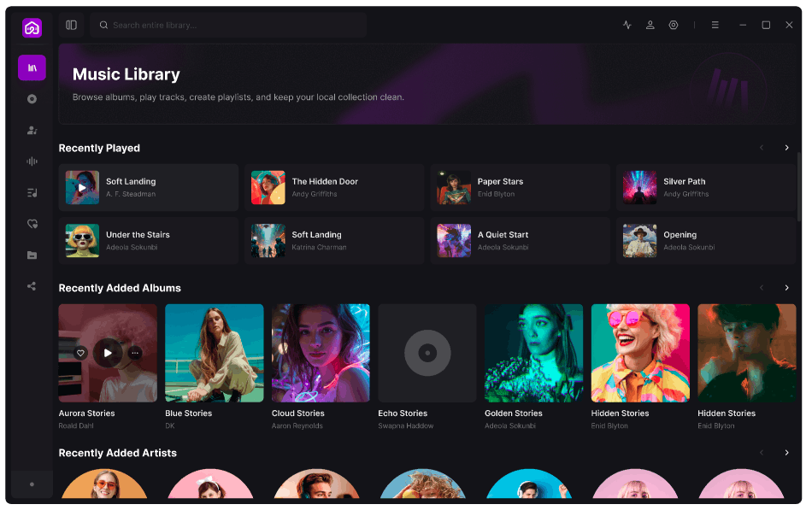Image resolution: width=812 pixels, height=522 pixels.
Task: Open the favorites heart sidebar icon
Action: pyautogui.click(x=32, y=224)
